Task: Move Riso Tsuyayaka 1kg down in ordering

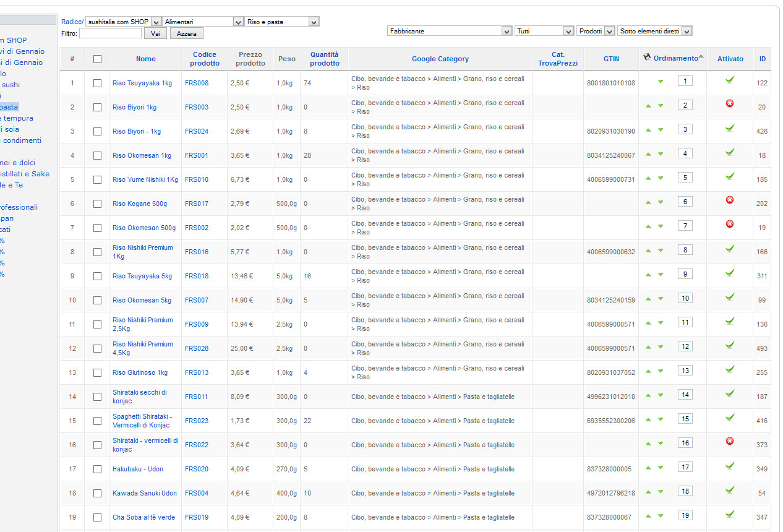Action: 661,82
